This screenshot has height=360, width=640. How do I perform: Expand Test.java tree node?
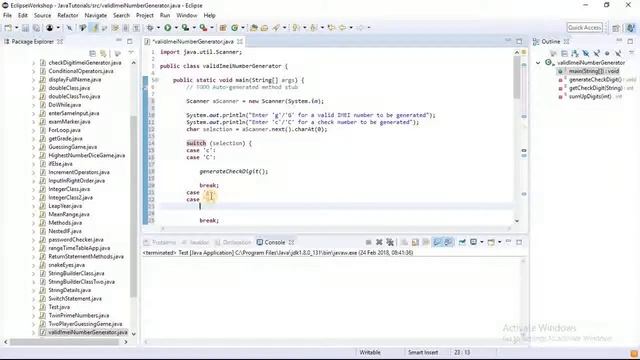click(33, 307)
